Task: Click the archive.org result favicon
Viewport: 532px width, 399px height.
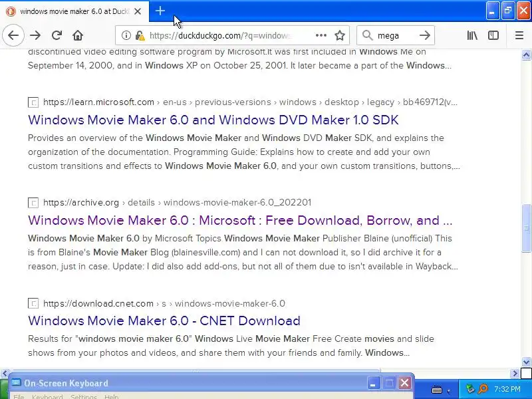Action: coord(33,203)
